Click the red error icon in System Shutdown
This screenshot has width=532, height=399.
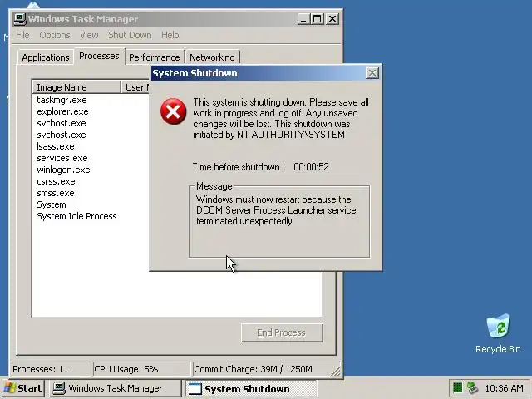coord(174,111)
